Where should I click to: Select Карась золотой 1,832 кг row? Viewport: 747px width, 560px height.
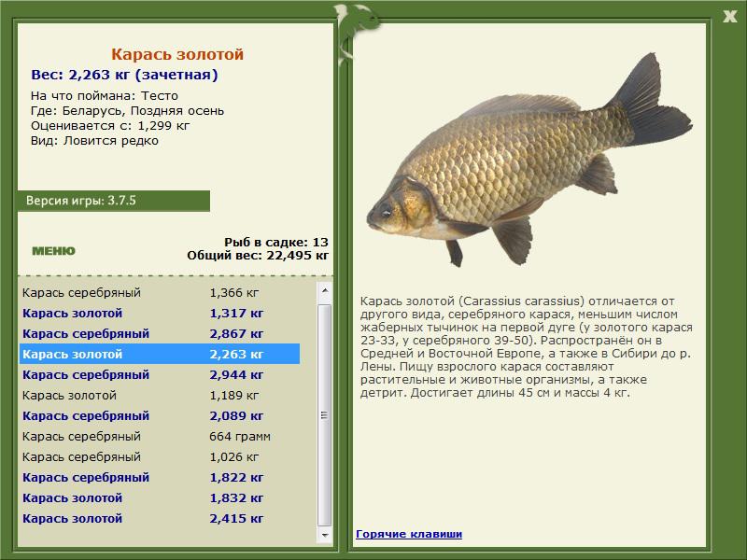click(160, 497)
